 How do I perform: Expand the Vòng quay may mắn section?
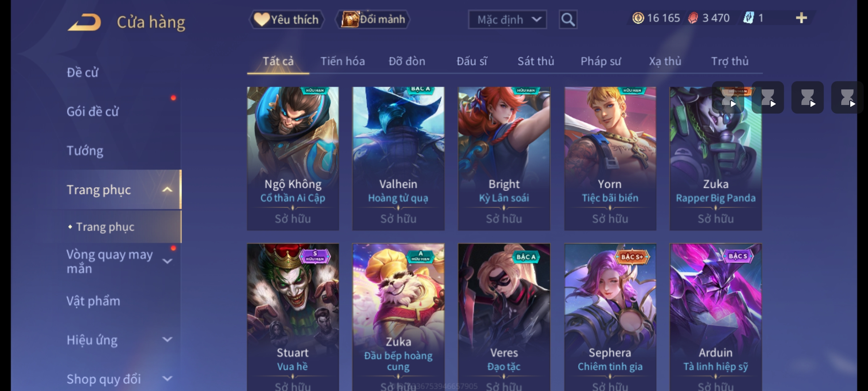(167, 261)
